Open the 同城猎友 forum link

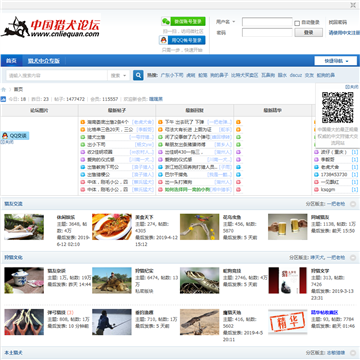[x=320, y=217]
